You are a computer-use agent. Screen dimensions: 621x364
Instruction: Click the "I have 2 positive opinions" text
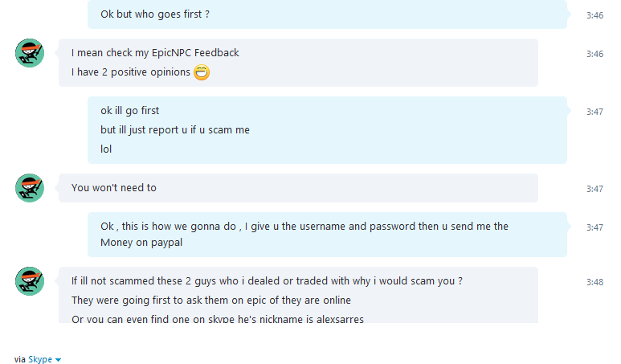(131, 72)
